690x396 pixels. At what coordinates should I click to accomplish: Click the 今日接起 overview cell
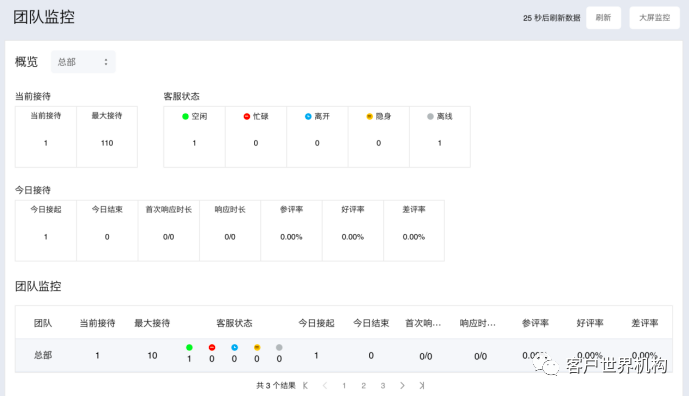pyautogui.click(x=46, y=231)
